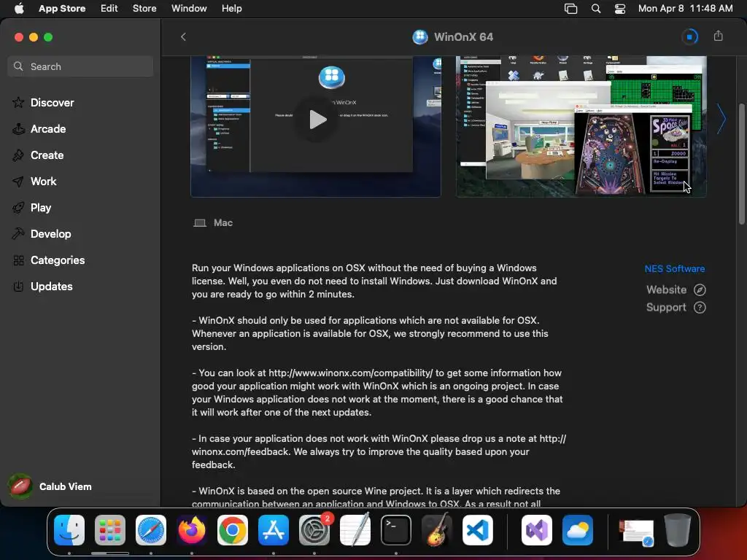Screen dimensions: 747x560
Task: Click the App Store icon in Dock
Action: 274,529
